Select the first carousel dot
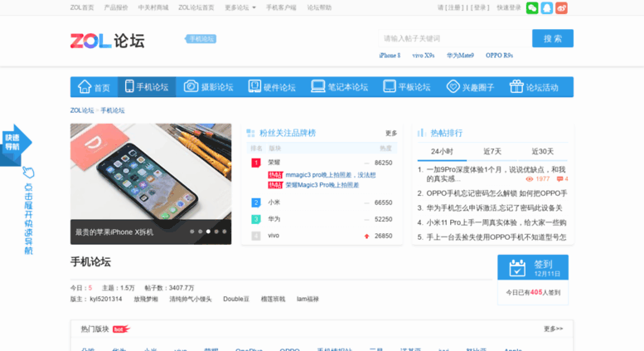The image size is (644, 351). 191,232
